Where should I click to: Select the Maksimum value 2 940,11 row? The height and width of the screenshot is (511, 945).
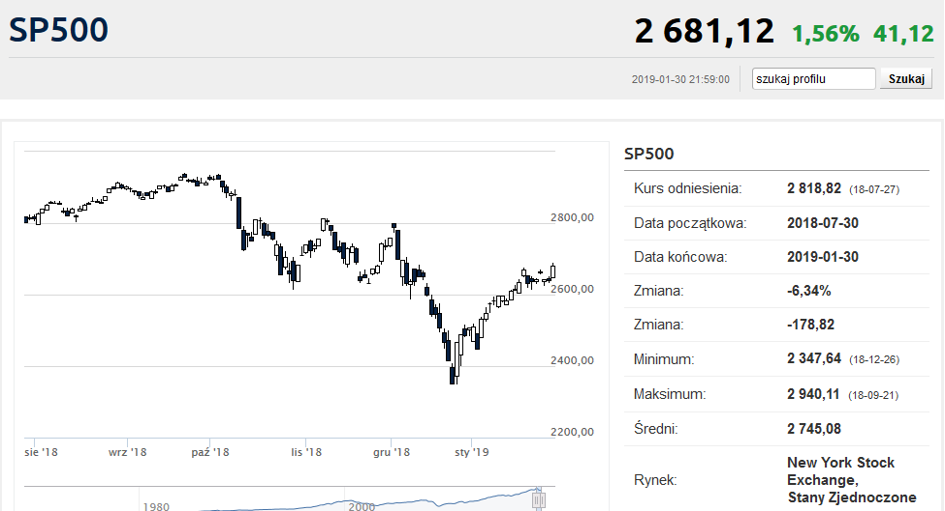point(777,394)
